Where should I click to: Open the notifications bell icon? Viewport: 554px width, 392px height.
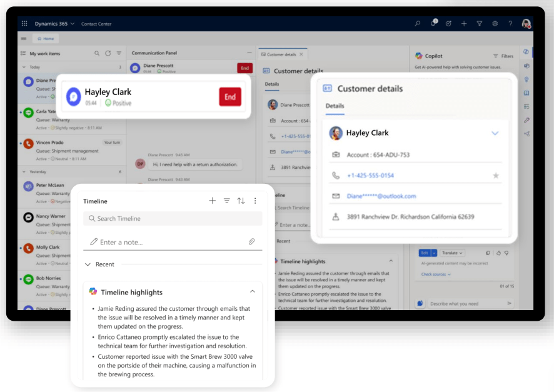(433, 23)
